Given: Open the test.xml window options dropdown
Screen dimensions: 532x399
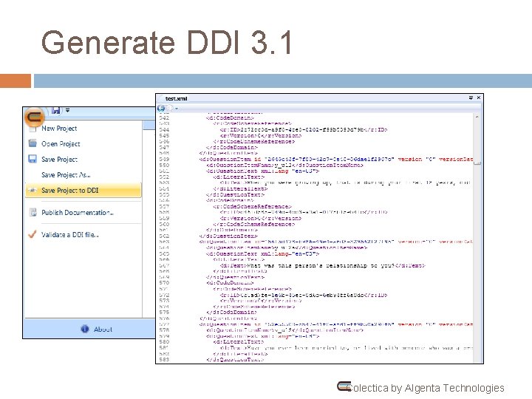Looking at the screenshot, I should pos(471,98).
